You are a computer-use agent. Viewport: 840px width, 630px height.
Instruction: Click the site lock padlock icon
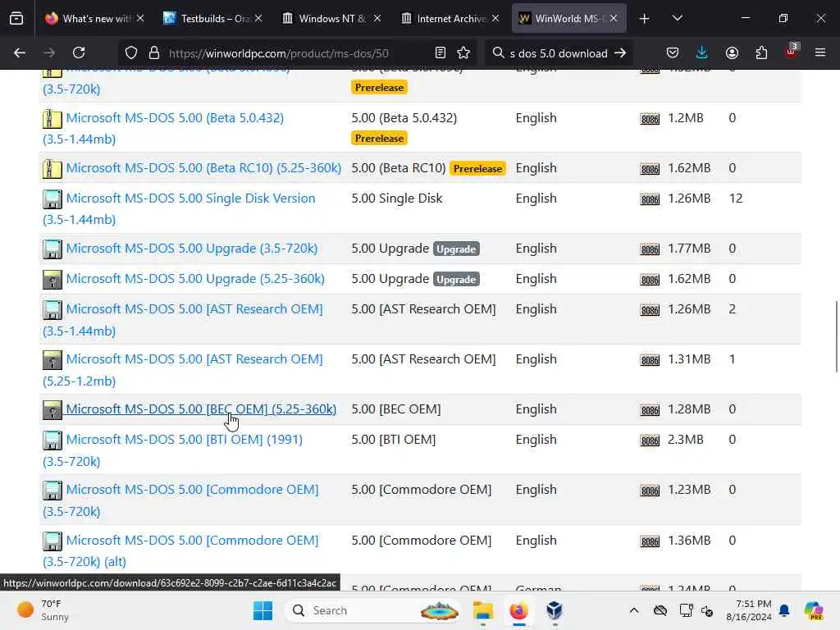[154, 52]
